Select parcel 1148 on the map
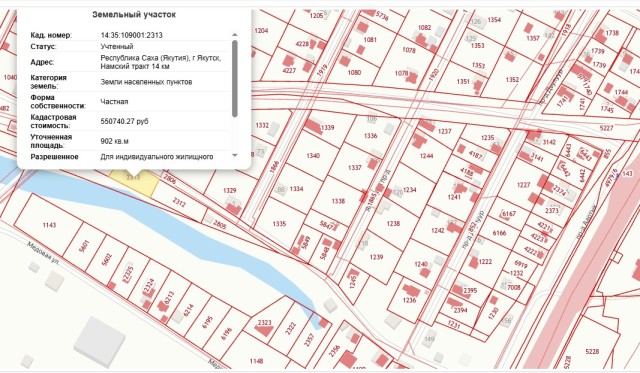Viewport: 640px width, 373px height. (x=256, y=361)
